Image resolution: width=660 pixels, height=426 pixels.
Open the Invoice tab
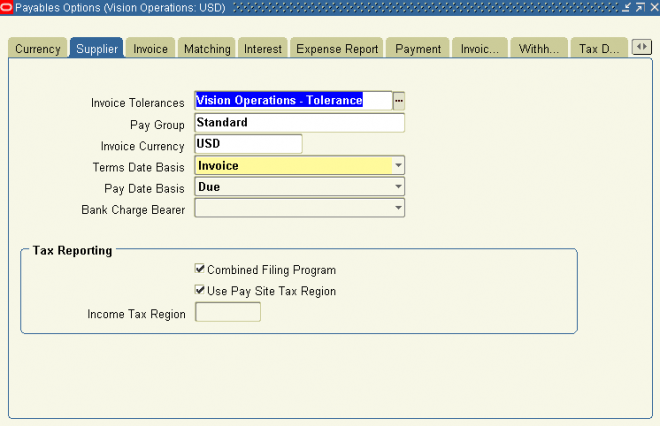click(x=150, y=49)
